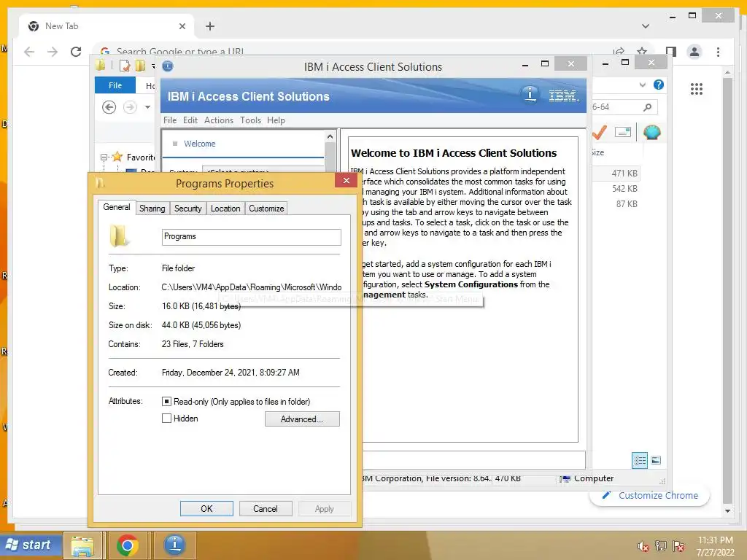747x560 pixels.
Task: Open the Customize tab in Programs Properties
Action: (266, 209)
